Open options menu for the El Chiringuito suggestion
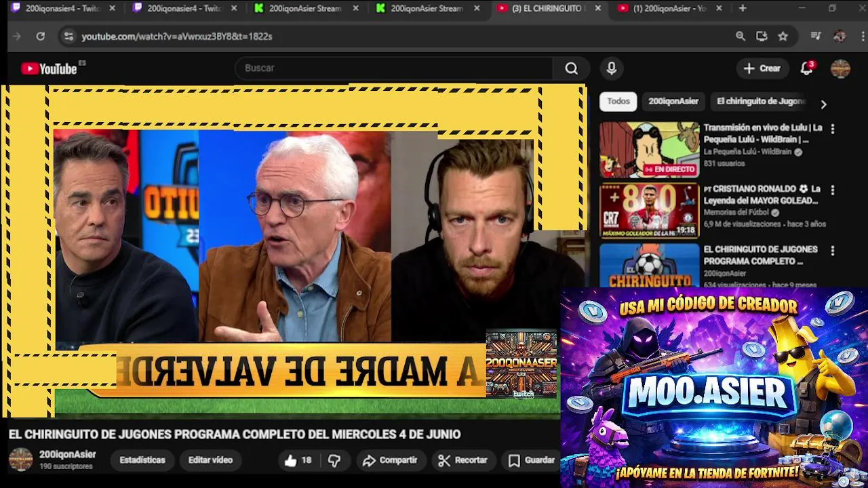The width and height of the screenshot is (868, 488). 833,250
